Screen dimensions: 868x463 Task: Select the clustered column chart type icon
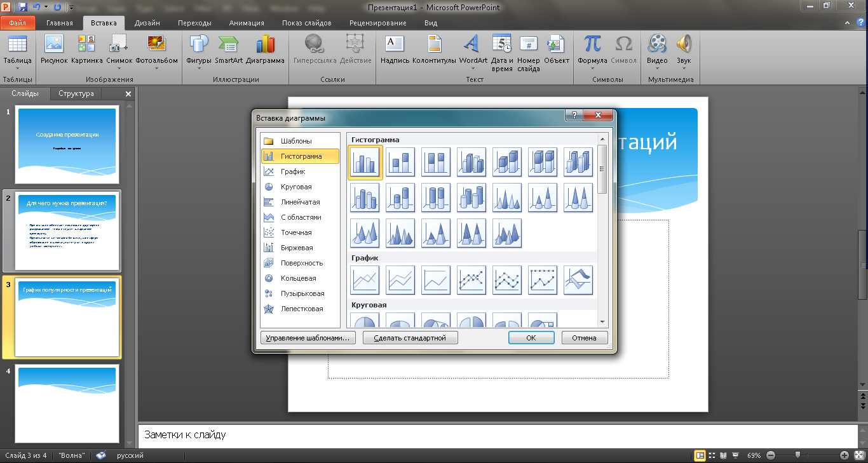365,162
